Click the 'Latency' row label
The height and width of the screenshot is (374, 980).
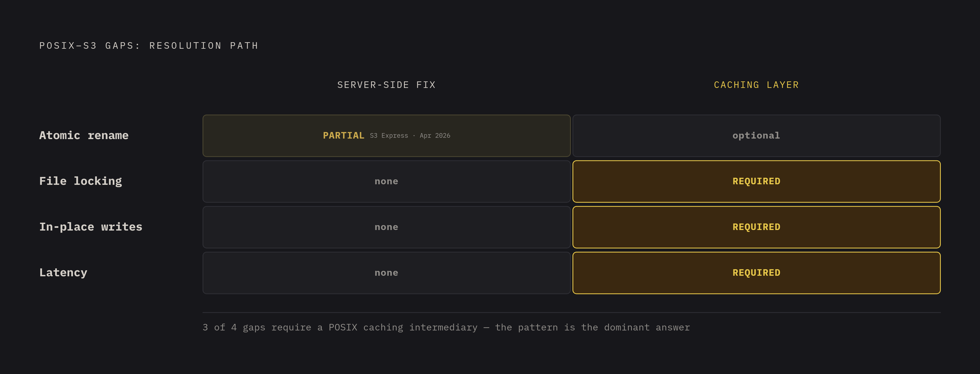coord(63,272)
